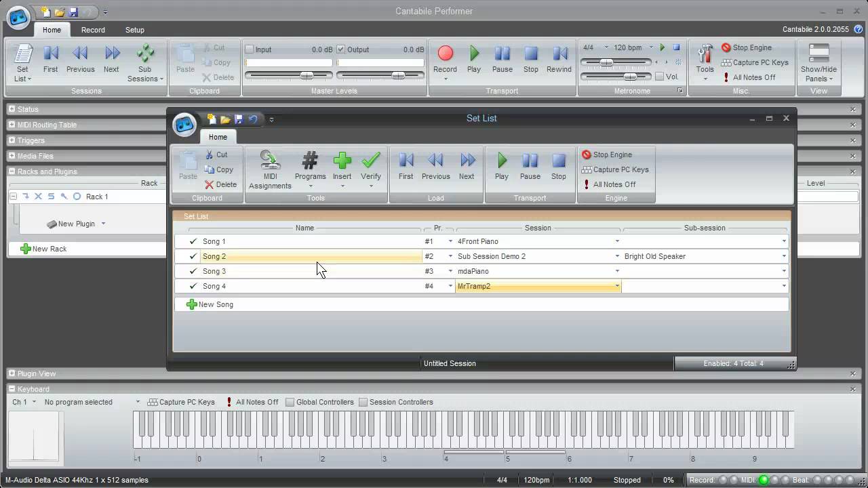Click Cut in Set List clipboard
This screenshot has width=868, height=488.
coord(216,155)
